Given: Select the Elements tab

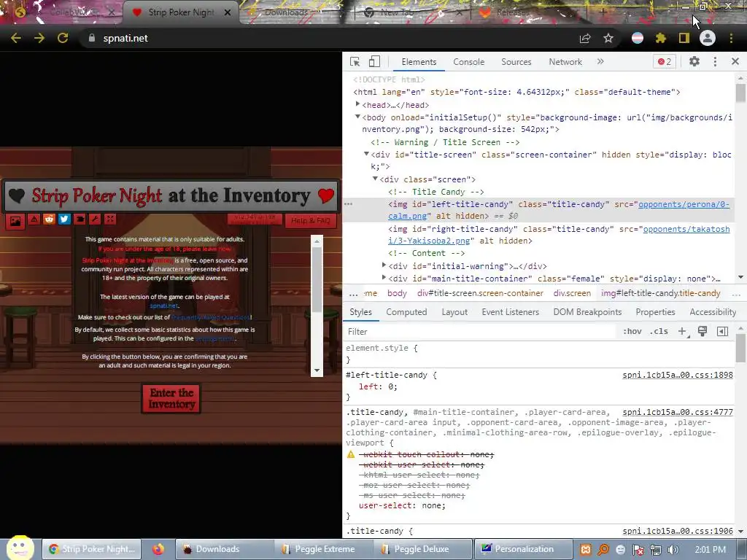Looking at the screenshot, I should (x=419, y=62).
